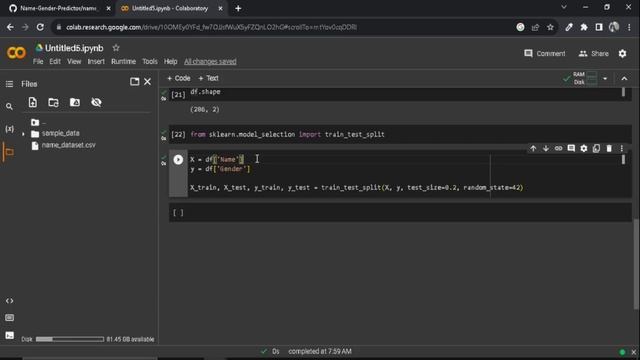
Task: Copy link to the selected cell
Action: [558, 149]
